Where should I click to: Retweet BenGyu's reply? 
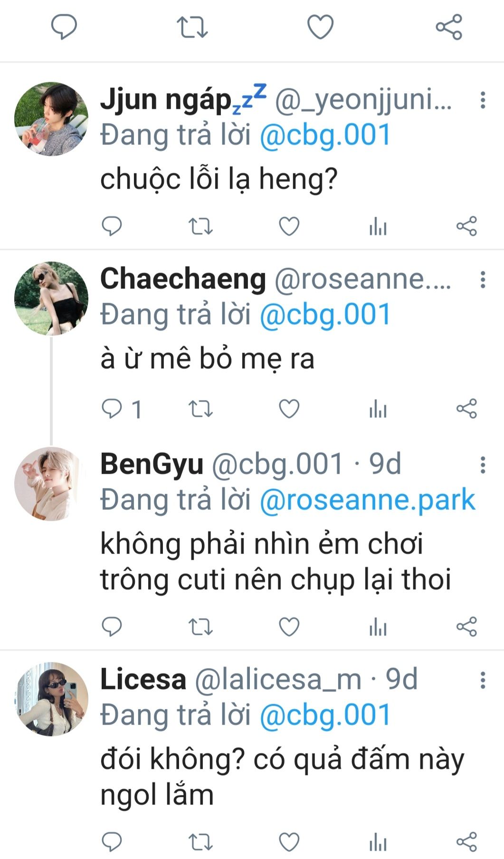click(200, 627)
